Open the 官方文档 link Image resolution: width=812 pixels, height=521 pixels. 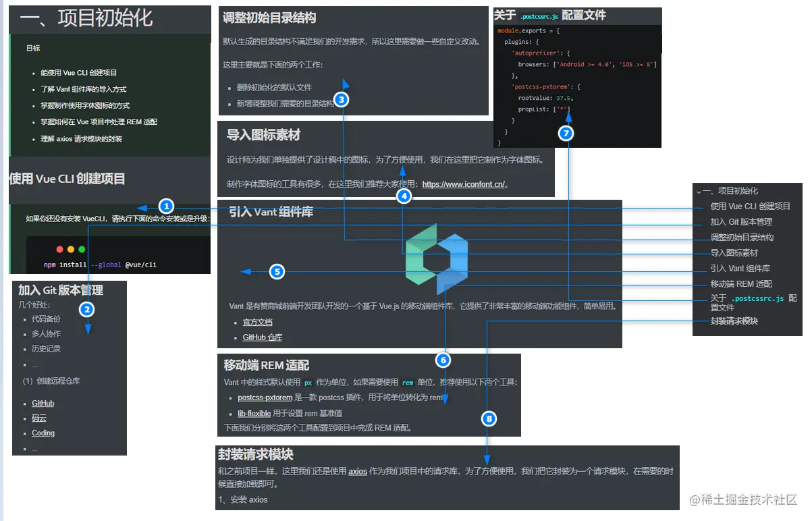click(x=257, y=323)
